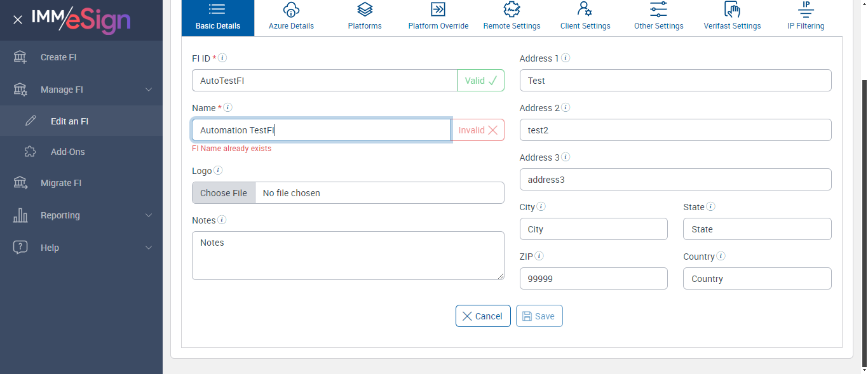Click the Address 1 field
This screenshot has width=868, height=374.
point(675,81)
